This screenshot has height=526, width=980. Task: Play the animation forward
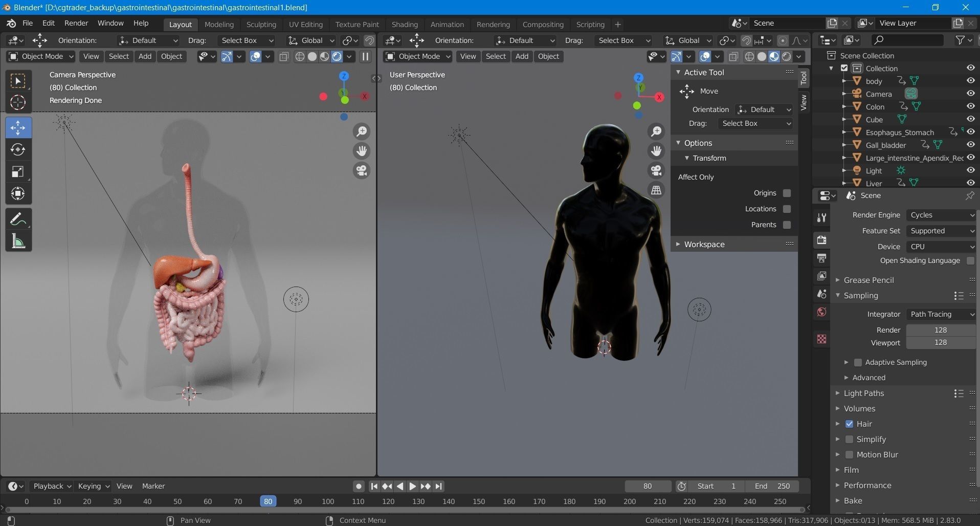pos(413,486)
